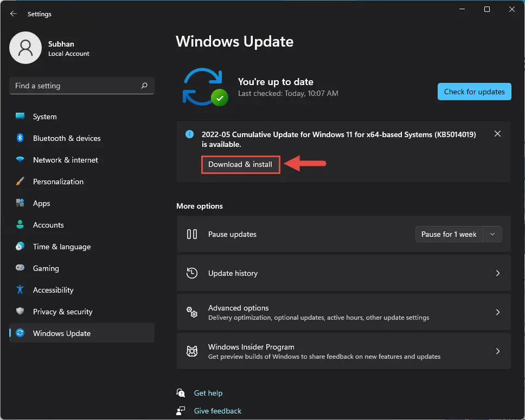
Task: Click the large update sync status icon
Action: pos(206,87)
